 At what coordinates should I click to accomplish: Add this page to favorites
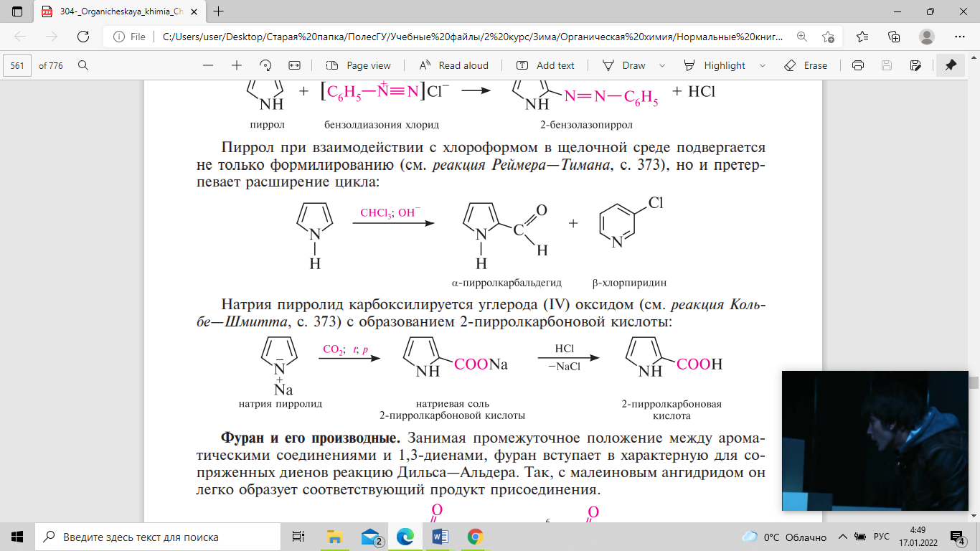(829, 37)
